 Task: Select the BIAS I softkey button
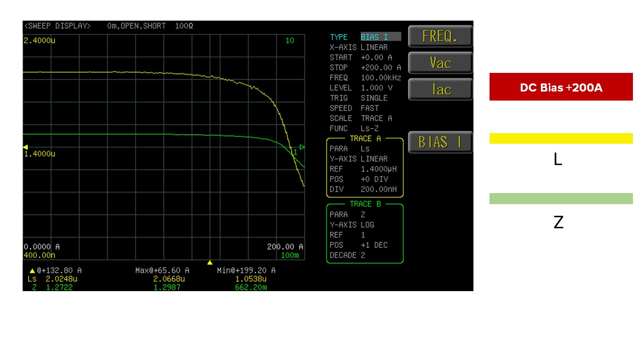pos(440,142)
